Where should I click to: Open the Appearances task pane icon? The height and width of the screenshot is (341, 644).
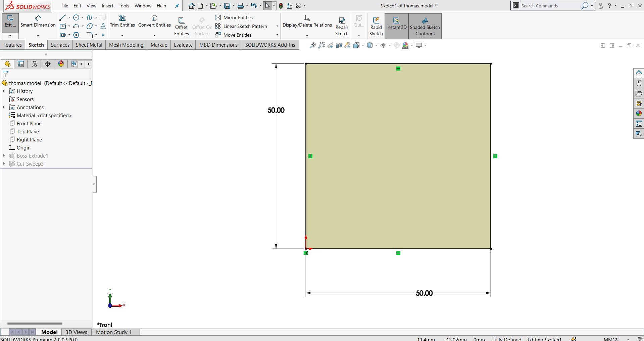639,114
